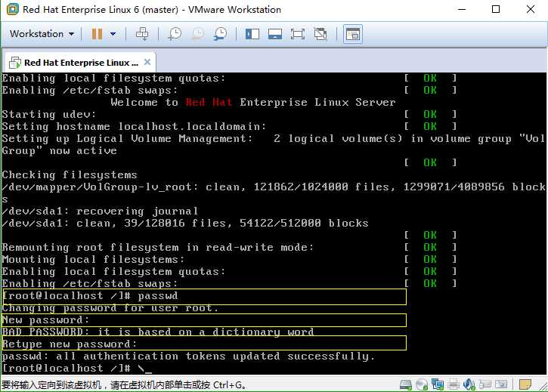Maximize the VMware Workstation window
The height and width of the screenshot is (392, 548).
click(496, 9)
